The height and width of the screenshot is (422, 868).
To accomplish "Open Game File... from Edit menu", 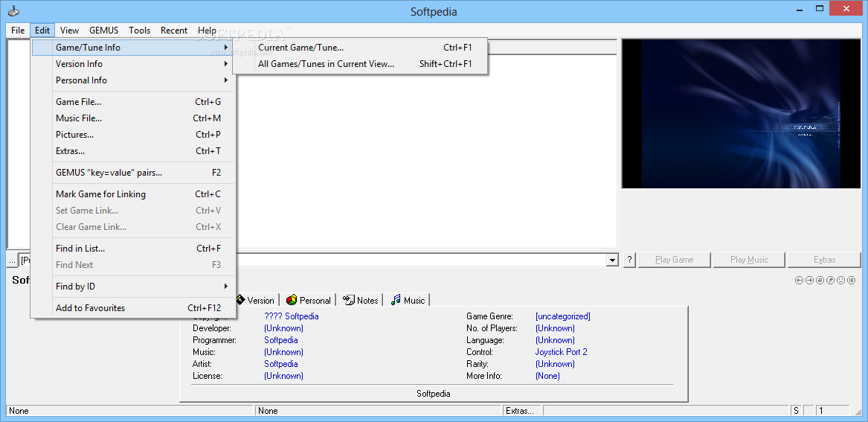I will [133, 102].
